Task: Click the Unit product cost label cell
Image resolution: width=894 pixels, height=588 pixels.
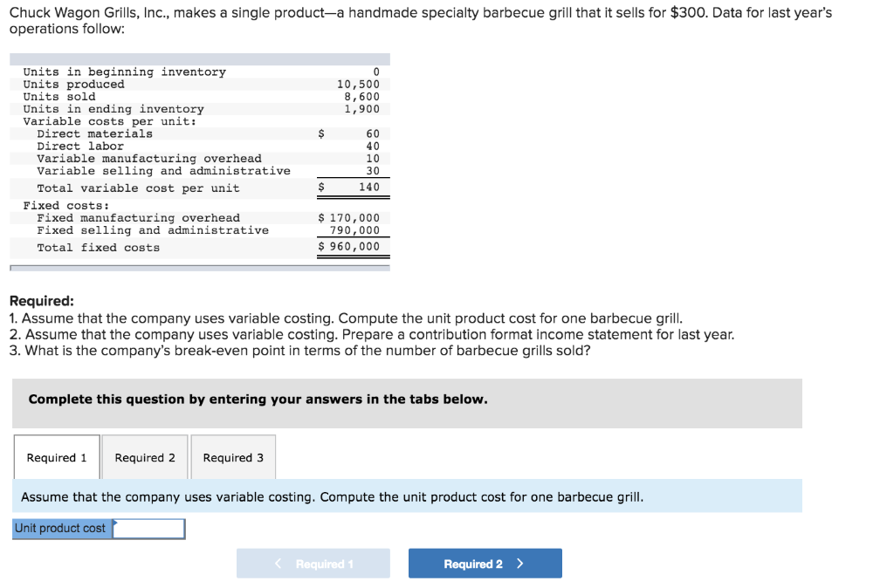Action: pos(60,529)
